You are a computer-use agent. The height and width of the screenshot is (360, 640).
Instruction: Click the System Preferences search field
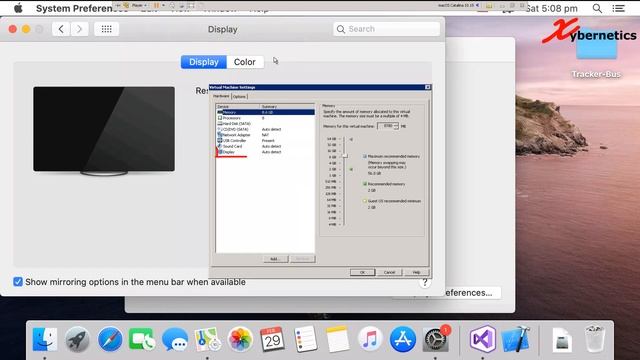pyautogui.click(x=387, y=29)
